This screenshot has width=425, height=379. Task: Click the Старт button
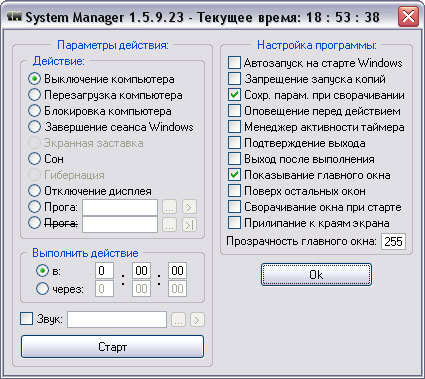coord(112,347)
